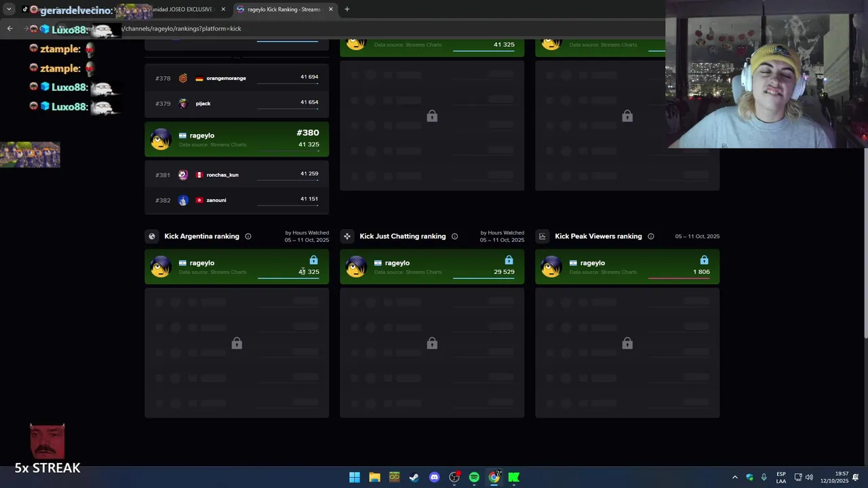Image resolution: width=868 pixels, height=488 pixels.
Task: Open Steam from the taskbar
Action: pos(414,477)
